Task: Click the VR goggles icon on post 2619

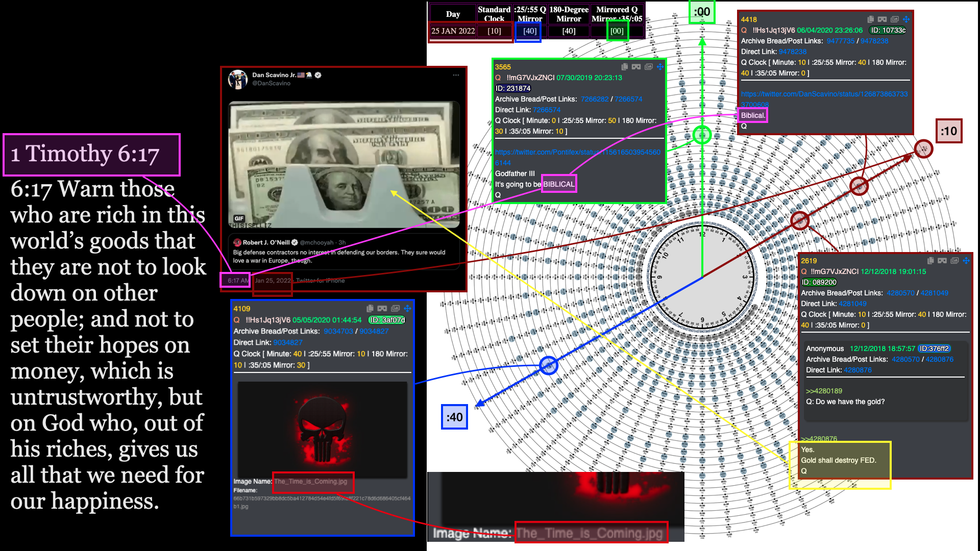Action: click(942, 261)
